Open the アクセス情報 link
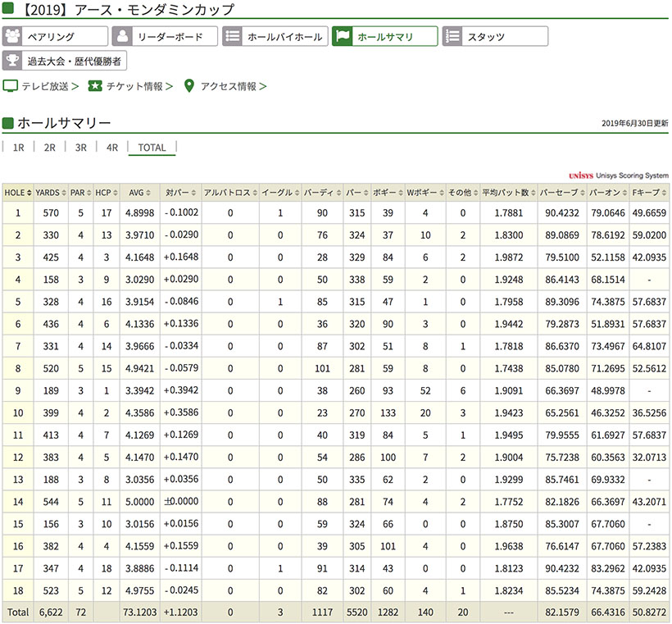 (229, 86)
